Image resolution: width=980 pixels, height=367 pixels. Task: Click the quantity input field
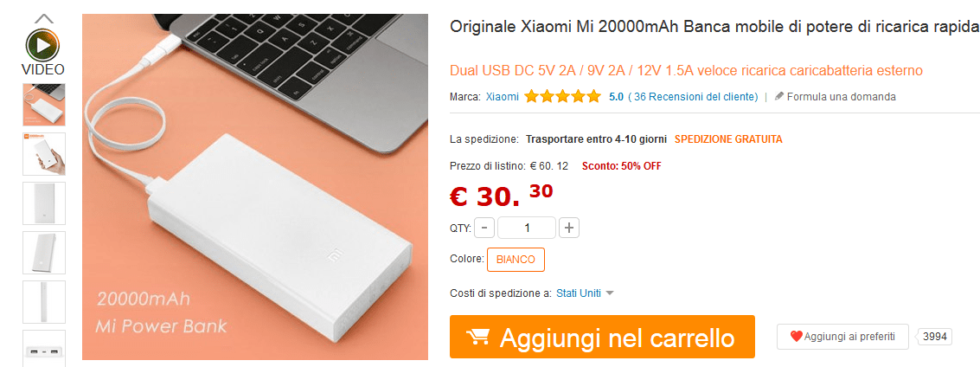[527, 229]
